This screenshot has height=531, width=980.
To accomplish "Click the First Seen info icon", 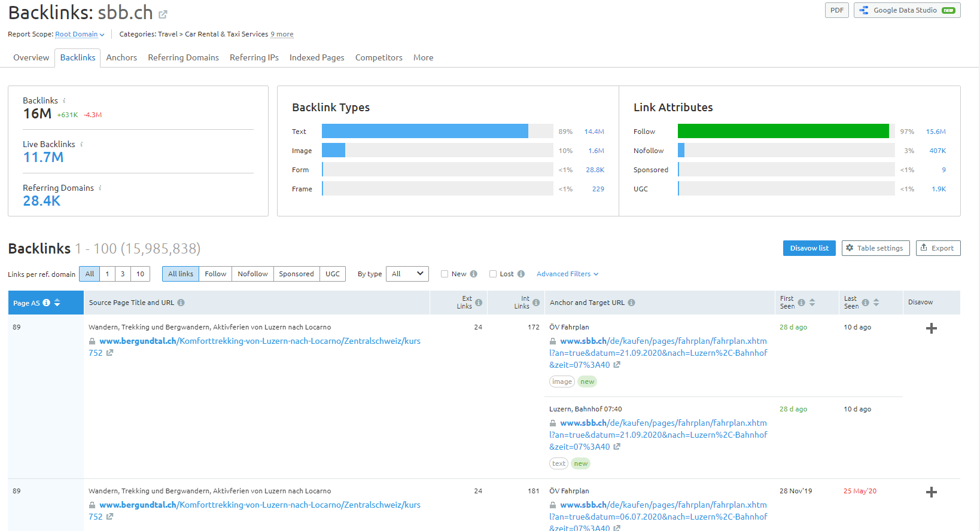I will click(x=801, y=303).
